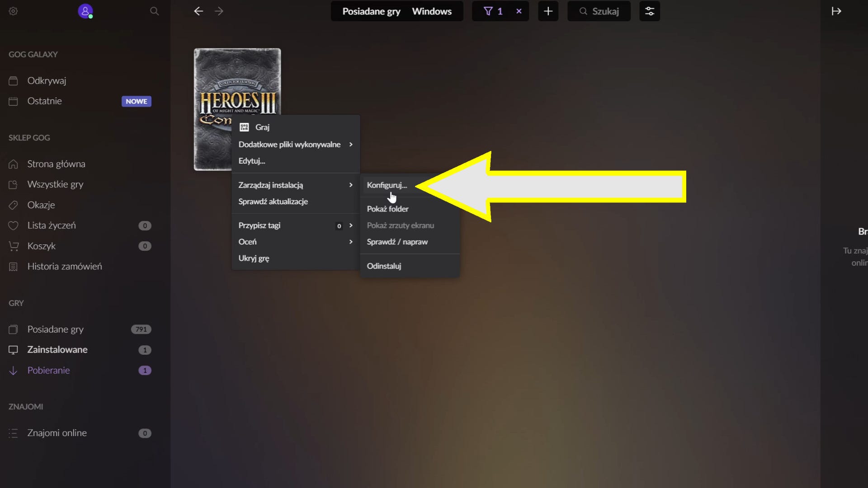The width and height of the screenshot is (868, 488).
Task: Open the Windows platform dropdown
Action: pos(432,11)
